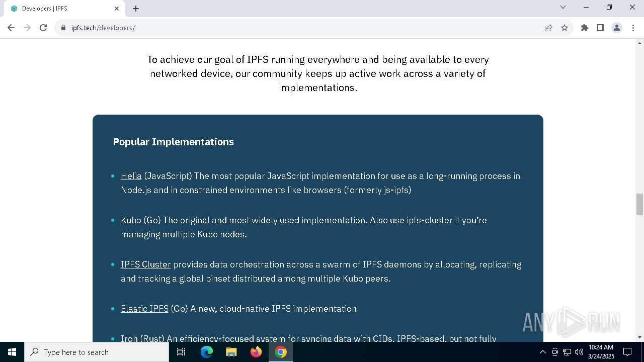Launch Microsoft Edge from taskbar
The image size is (644, 362).
207,352
